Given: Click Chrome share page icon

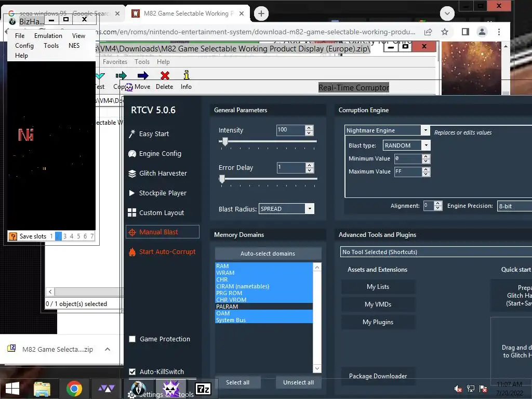Looking at the screenshot, I should click(428, 32).
